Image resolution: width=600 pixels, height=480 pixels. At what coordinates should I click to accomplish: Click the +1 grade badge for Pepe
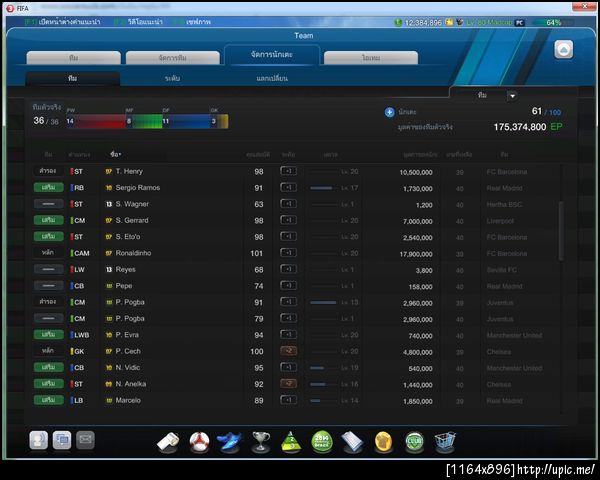(x=289, y=286)
